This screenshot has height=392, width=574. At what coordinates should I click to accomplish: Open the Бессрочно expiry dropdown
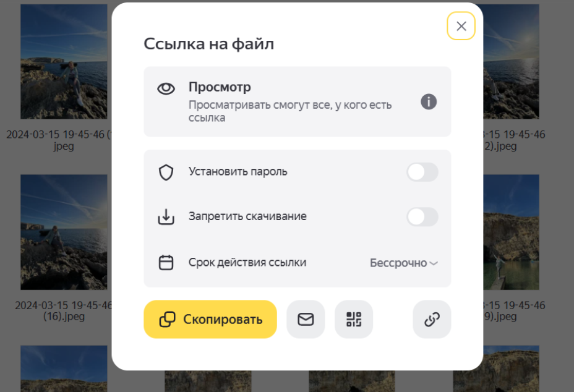click(403, 263)
